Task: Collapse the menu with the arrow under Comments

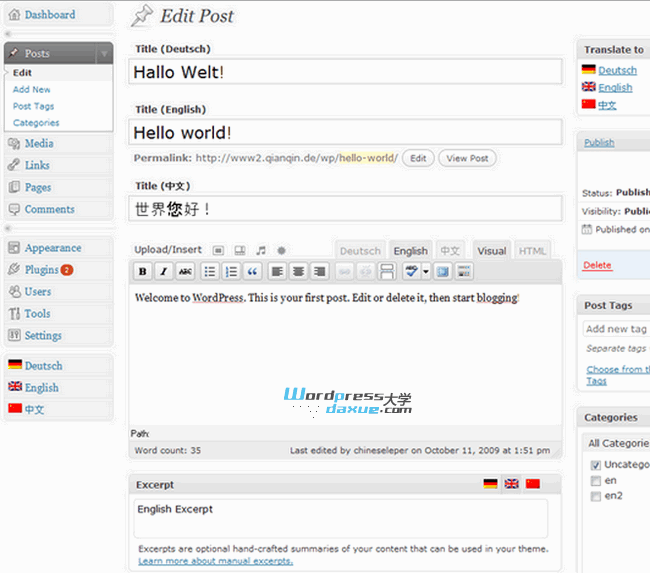Action: (7, 228)
